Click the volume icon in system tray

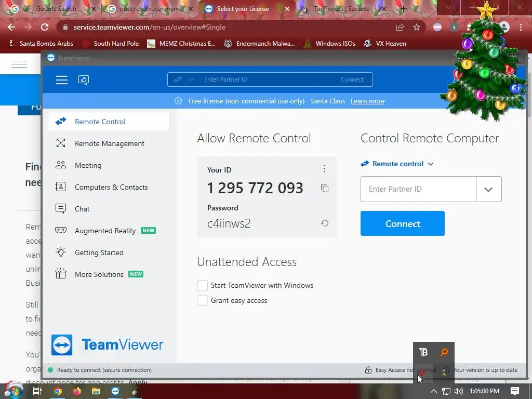coord(458,391)
